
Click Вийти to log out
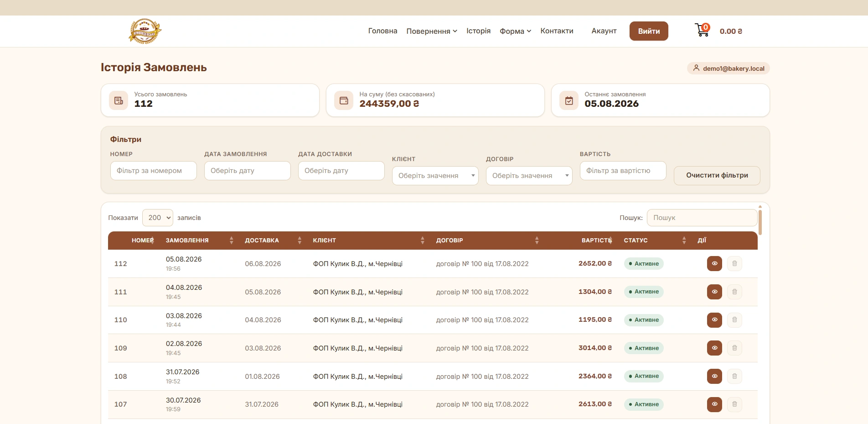point(649,31)
